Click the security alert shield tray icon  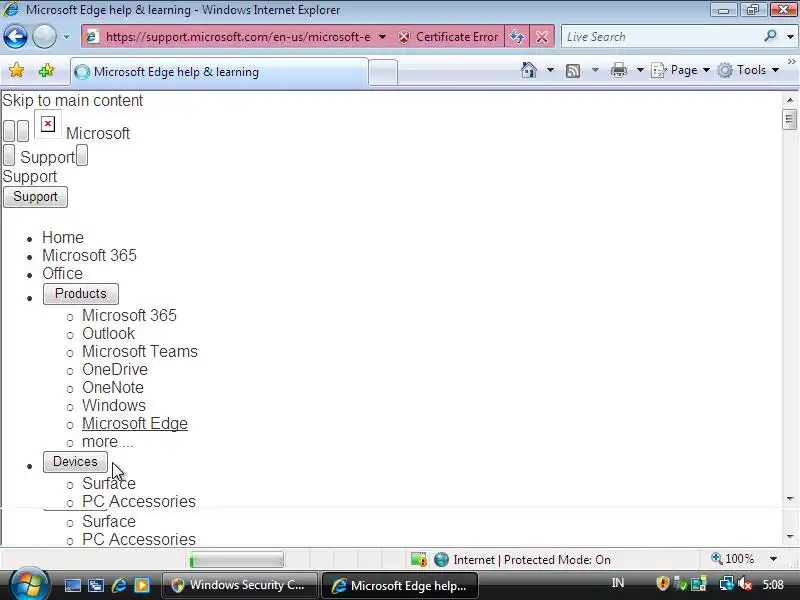[662, 584]
